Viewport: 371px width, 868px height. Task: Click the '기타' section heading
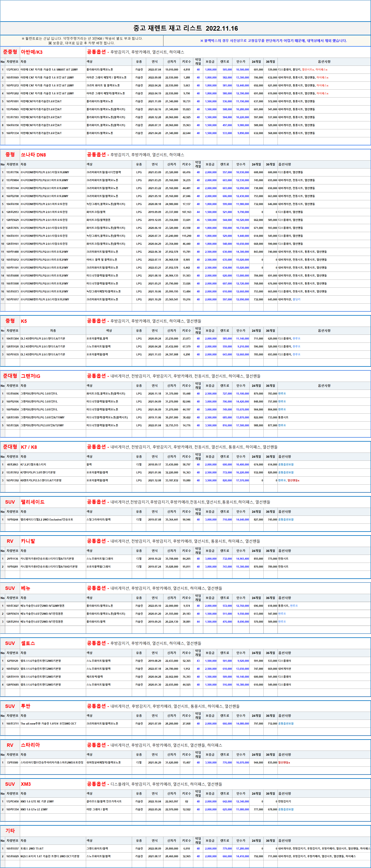click(10, 831)
